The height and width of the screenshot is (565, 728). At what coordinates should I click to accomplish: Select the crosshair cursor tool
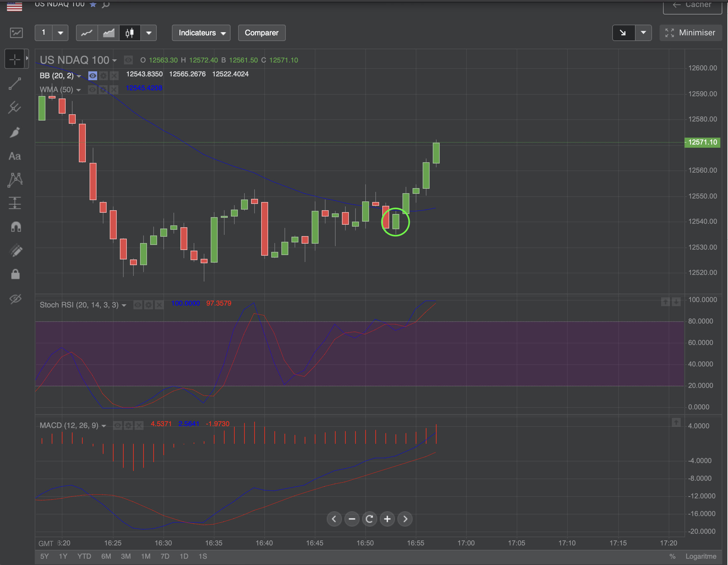[x=15, y=59]
